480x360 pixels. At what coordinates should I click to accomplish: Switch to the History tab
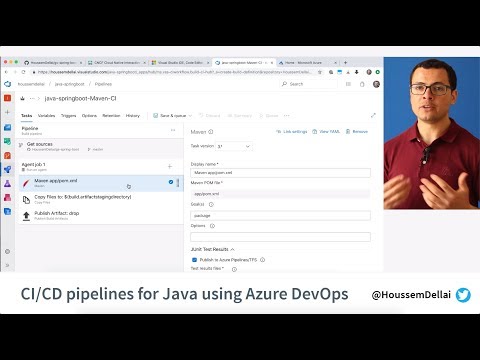(x=133, y=116)
